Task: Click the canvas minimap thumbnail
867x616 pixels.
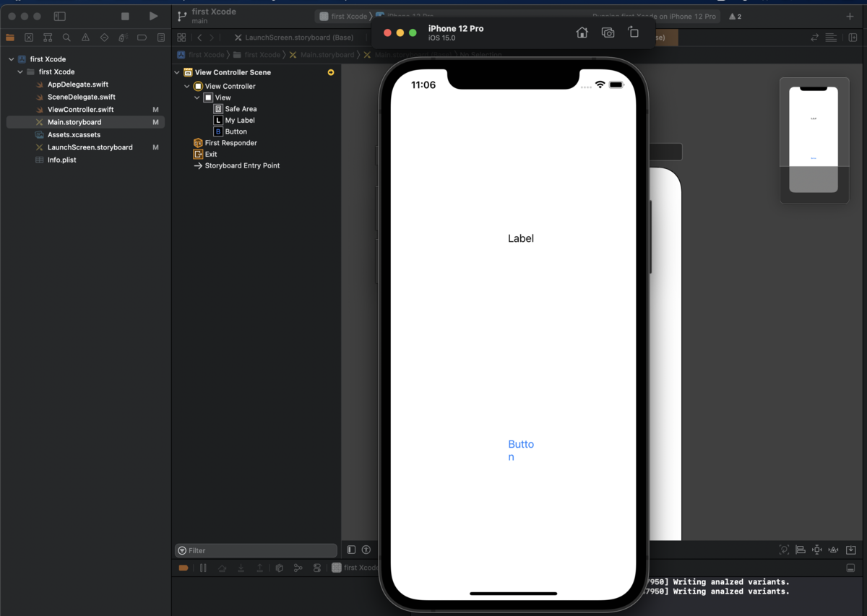Action: click(814, 140)
